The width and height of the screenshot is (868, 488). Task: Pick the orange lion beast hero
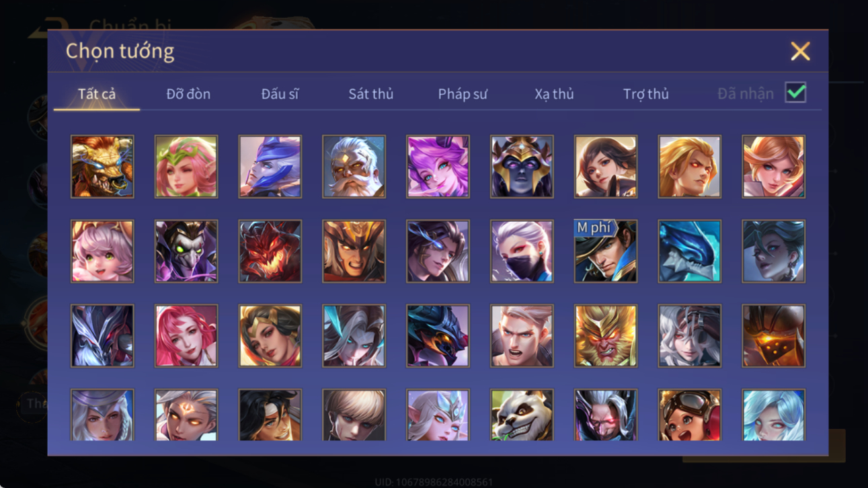coord(102,167)
